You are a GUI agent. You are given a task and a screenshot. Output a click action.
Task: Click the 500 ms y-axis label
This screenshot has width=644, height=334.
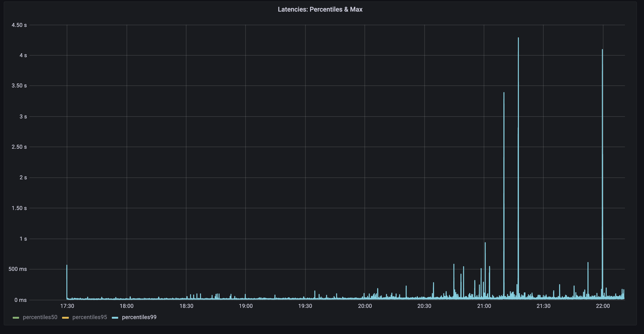[x=18, y=269]
